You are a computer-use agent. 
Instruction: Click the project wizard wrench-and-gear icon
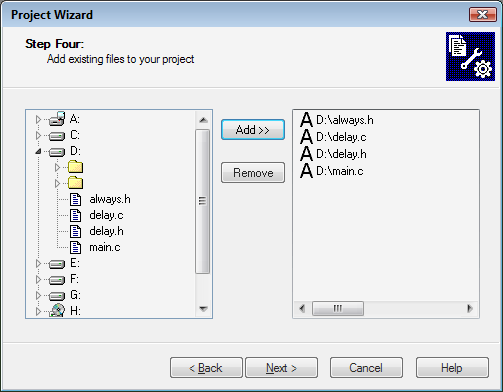[x=470, y=56]
